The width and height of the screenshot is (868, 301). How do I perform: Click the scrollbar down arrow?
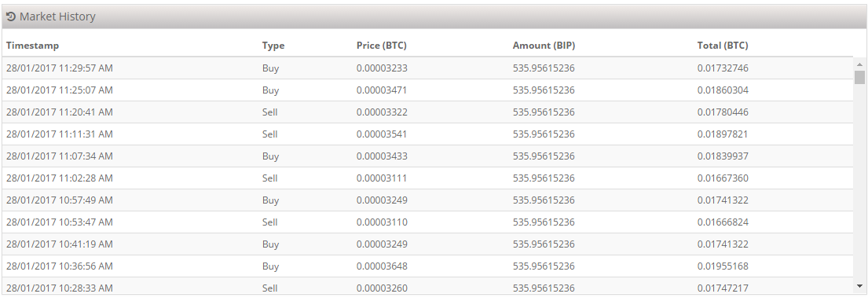tap(859, 286)
